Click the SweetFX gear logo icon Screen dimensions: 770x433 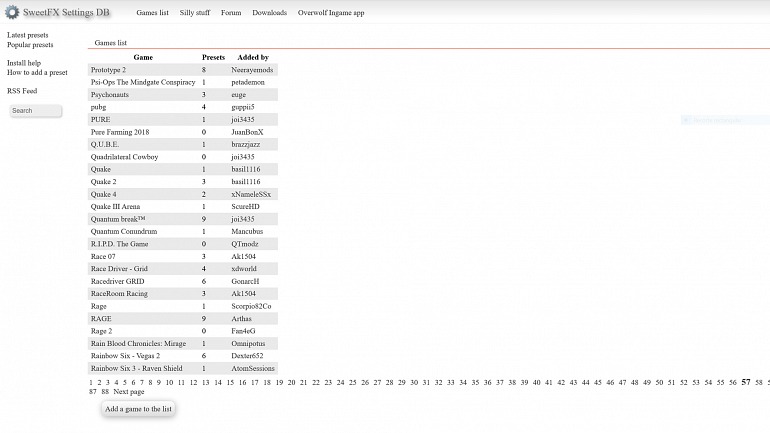click(12, 12)
